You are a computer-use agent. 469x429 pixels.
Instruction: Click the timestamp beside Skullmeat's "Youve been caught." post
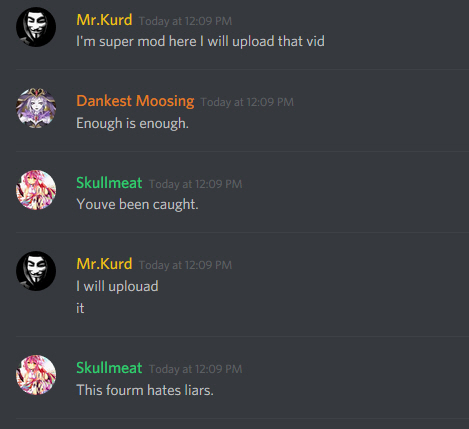pyautogui.click(x=195, y=184)
